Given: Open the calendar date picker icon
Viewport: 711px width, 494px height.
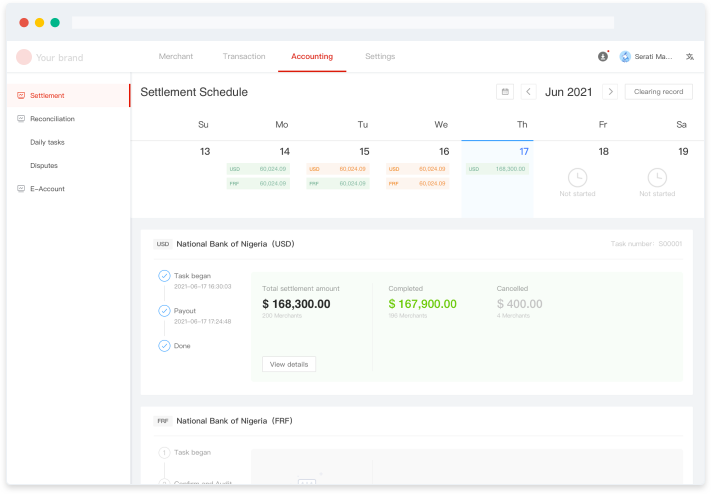Looking at the screenshot, I should (505, 92).
